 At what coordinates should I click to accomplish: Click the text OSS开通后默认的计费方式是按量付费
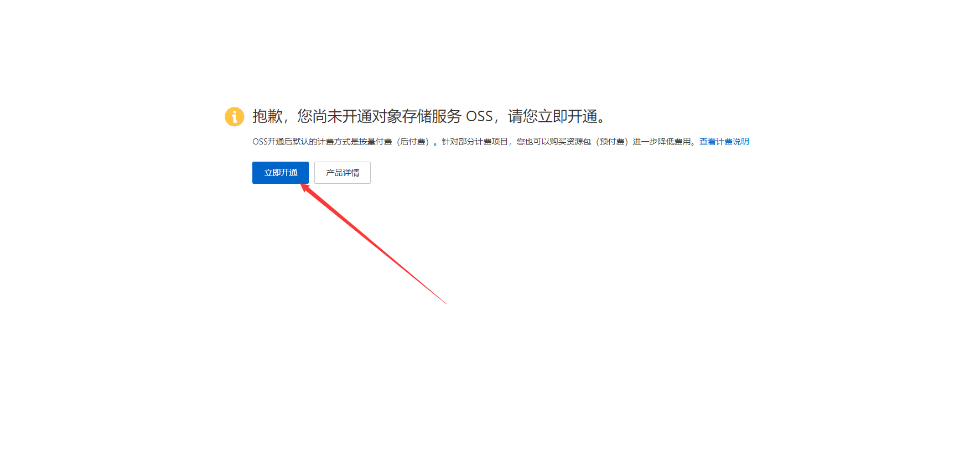click(322, 142)
